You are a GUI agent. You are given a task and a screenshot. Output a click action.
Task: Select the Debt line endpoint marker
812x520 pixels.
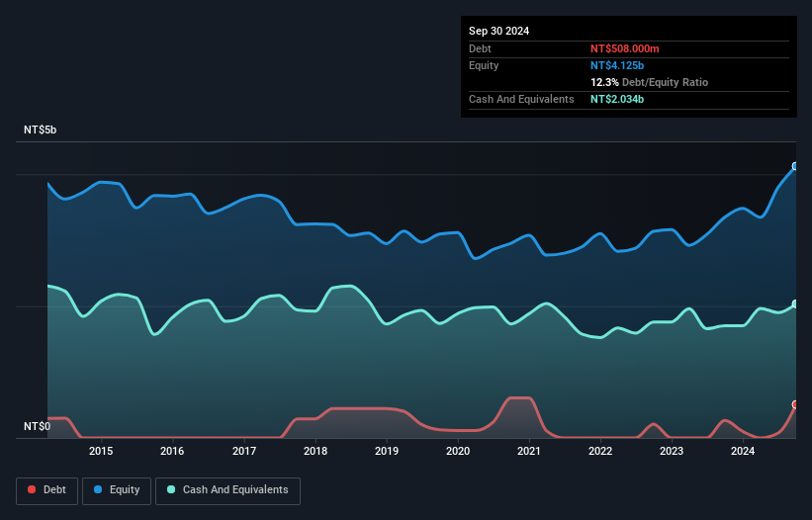pos(795,404)
